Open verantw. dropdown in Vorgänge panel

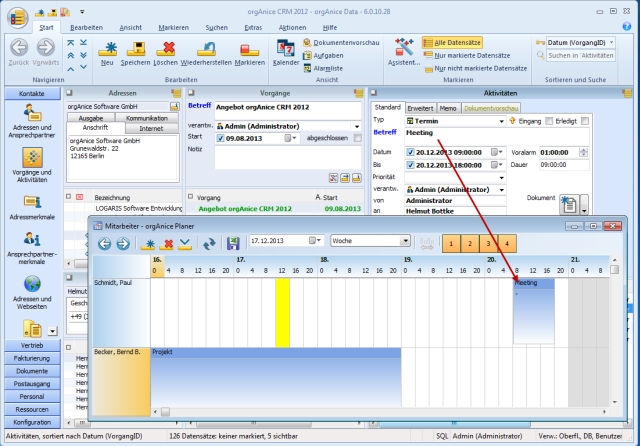(357, 126)
